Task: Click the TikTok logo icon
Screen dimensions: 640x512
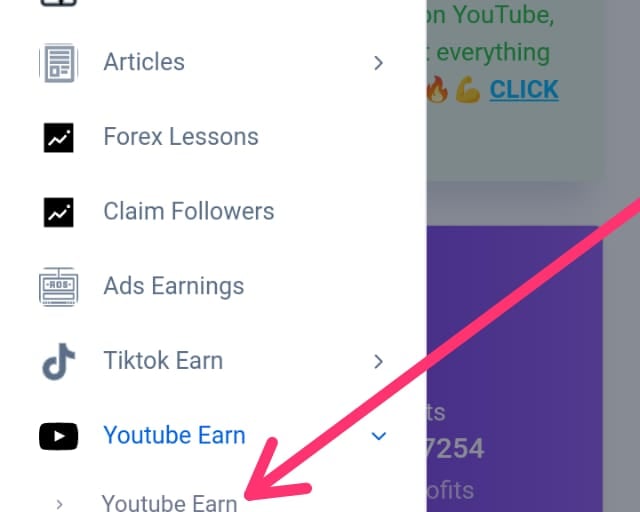Action: 59,361
